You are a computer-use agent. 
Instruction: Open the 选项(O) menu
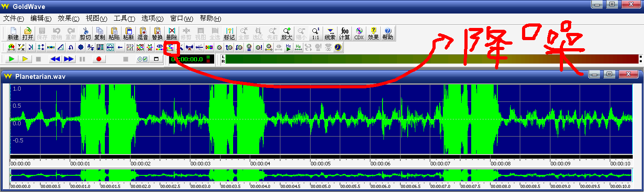click(x=152, y=18)
